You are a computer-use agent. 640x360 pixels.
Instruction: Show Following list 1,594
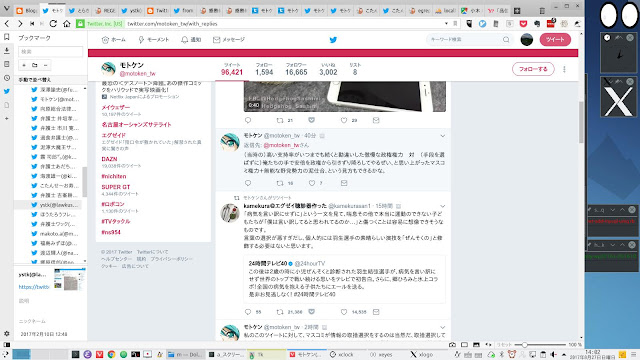click(x=264, y=69)
